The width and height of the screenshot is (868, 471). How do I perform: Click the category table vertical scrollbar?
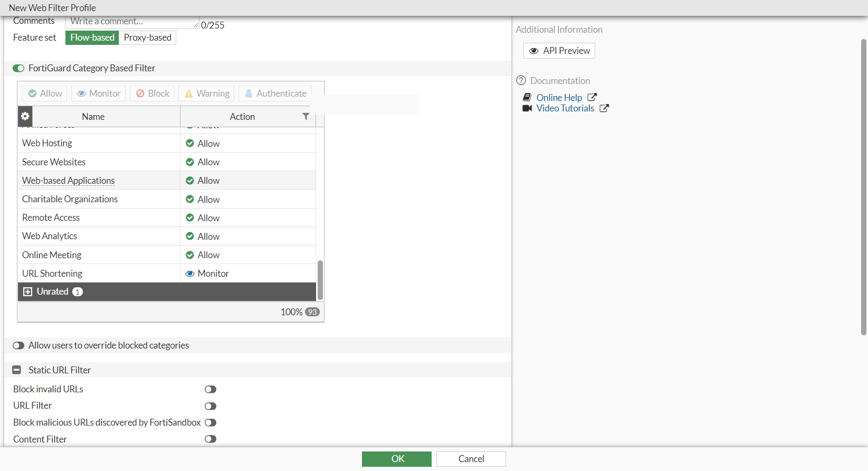coord(320,280)
